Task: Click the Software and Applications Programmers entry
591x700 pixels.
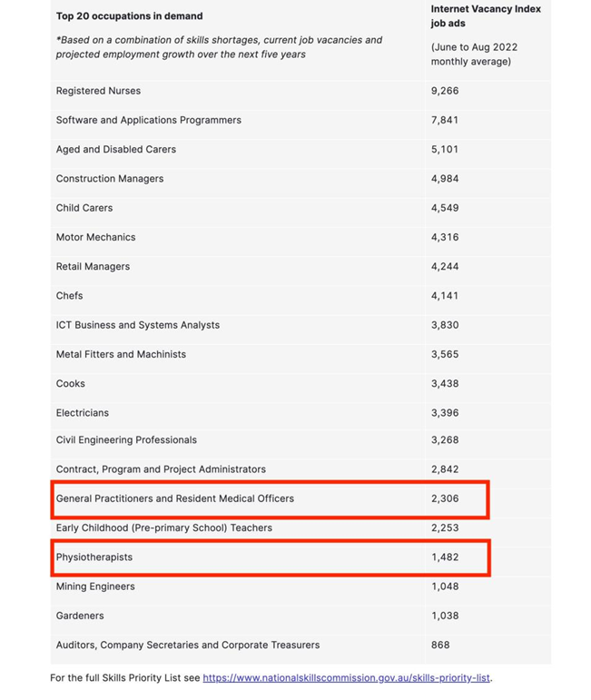Action: tap(300, 120)
